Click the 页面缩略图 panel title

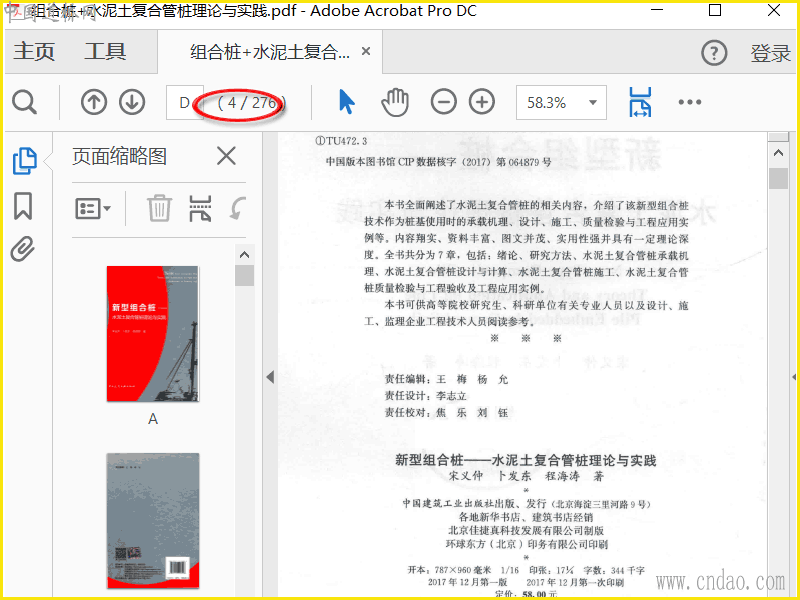119,156
